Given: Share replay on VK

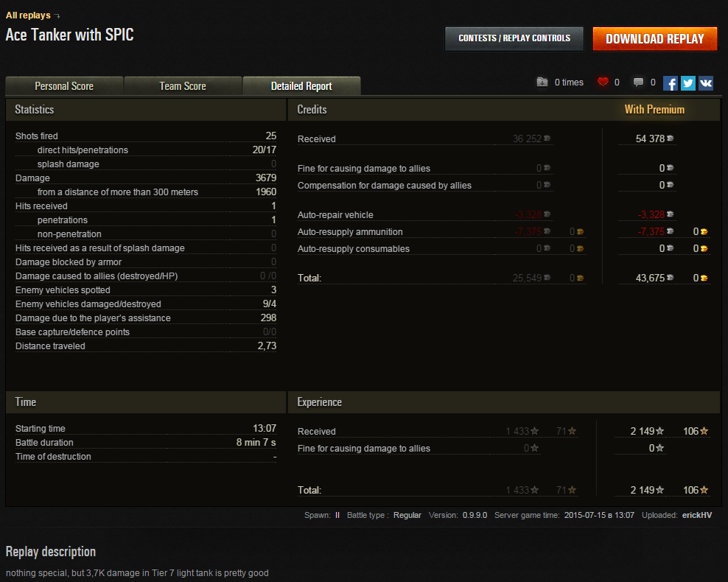Looking at the screenshot, I should 706,83.
